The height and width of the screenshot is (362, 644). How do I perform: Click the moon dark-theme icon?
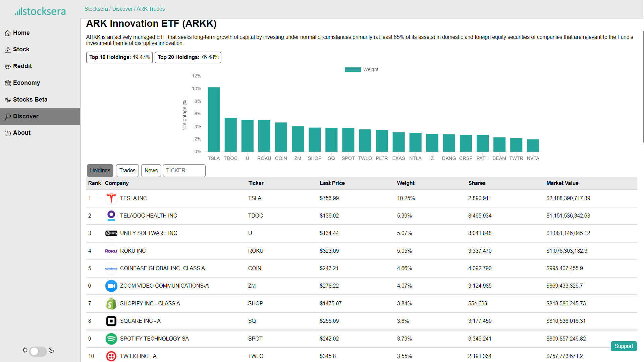pyautogui.click(x=51, y=350)
